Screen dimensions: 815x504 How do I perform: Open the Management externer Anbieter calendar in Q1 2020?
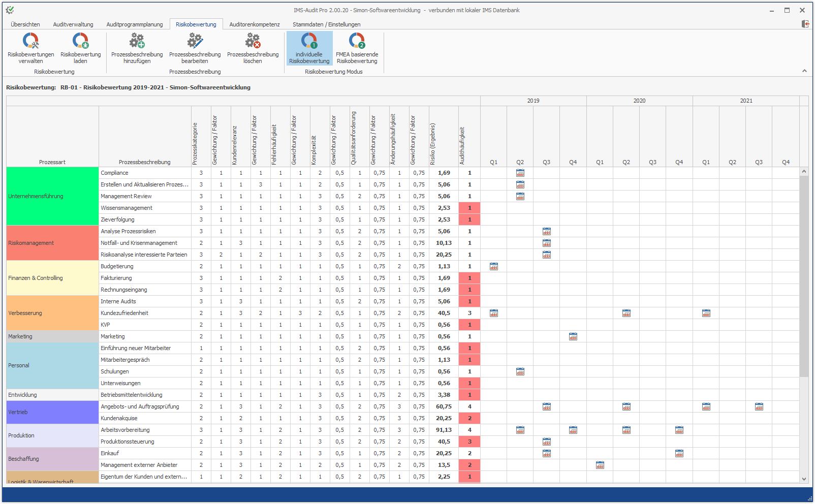[x=600, y=465]
